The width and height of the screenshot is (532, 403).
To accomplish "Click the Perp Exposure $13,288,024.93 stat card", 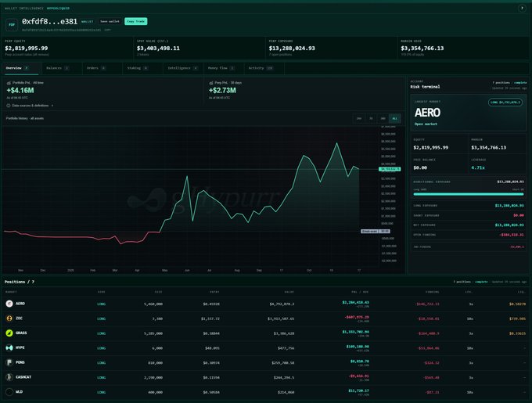I will pyautogui.click(x=331, y=48).
